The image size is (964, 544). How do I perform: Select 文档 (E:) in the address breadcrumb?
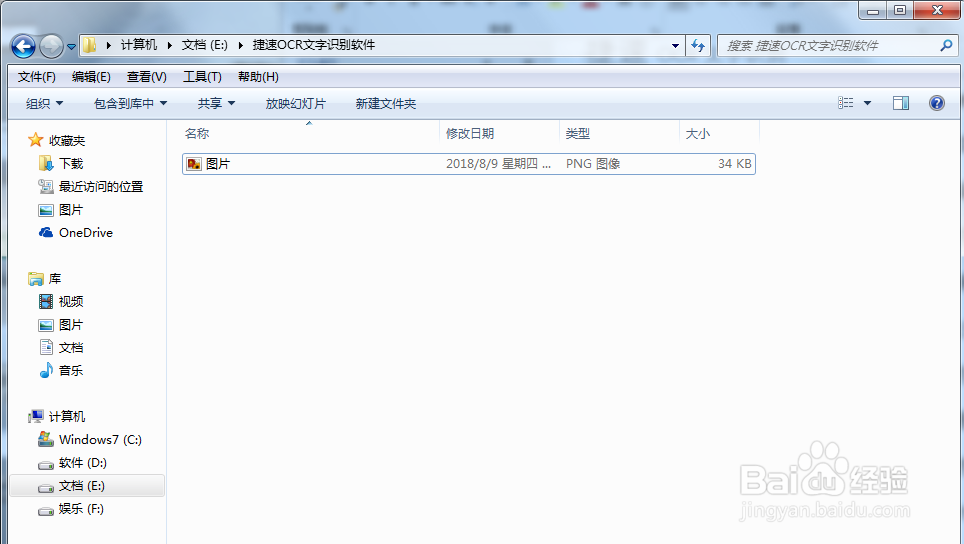pos(205,45)
